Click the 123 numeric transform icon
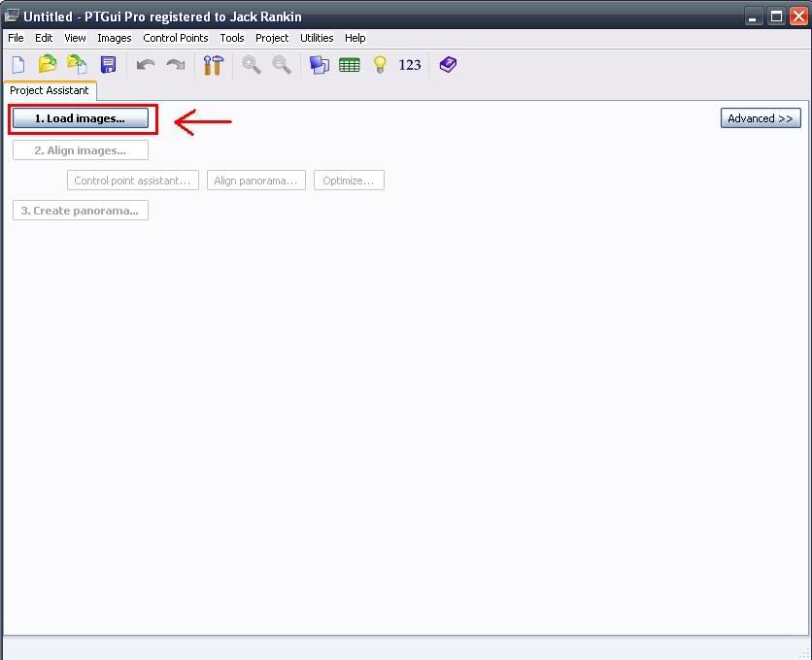Image resolution: width=812 pixels, height=660 pixels. (x=410, y=65)
